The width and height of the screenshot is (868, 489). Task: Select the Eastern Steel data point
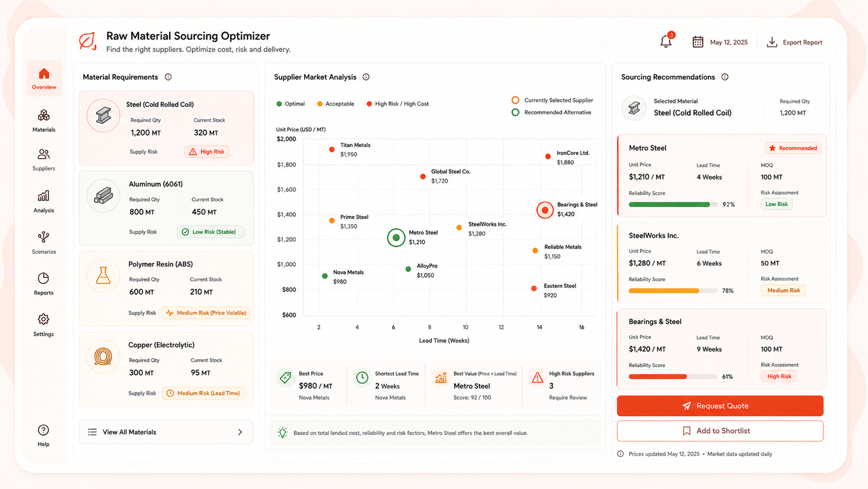point(534,288)
